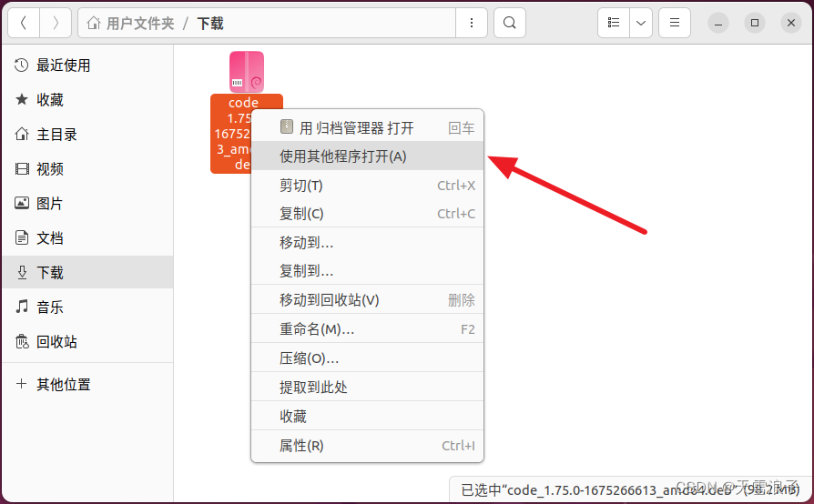The image size is (814, 504).
Task: Open Trash (回收站) in sidebar
Action: (56, 342)
